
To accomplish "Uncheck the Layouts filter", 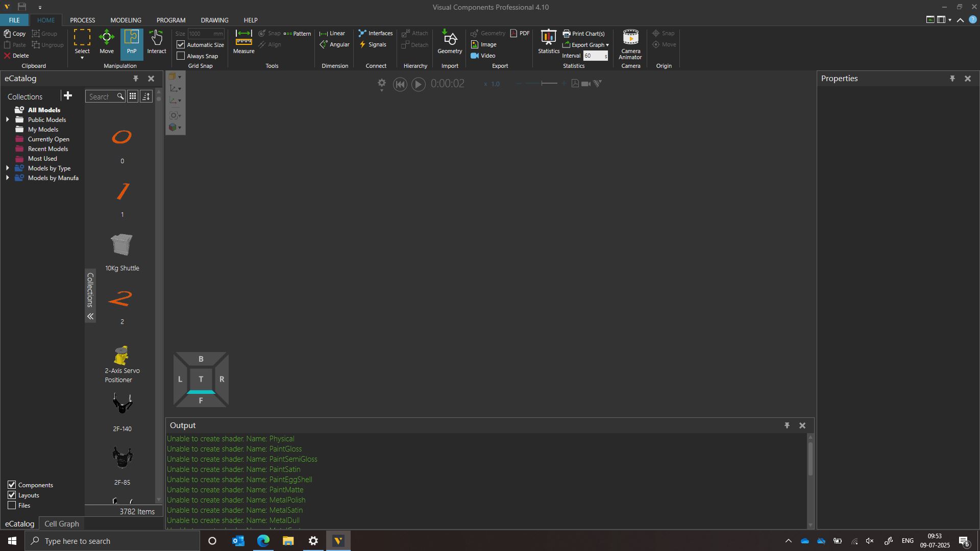I will coord(12,495).
